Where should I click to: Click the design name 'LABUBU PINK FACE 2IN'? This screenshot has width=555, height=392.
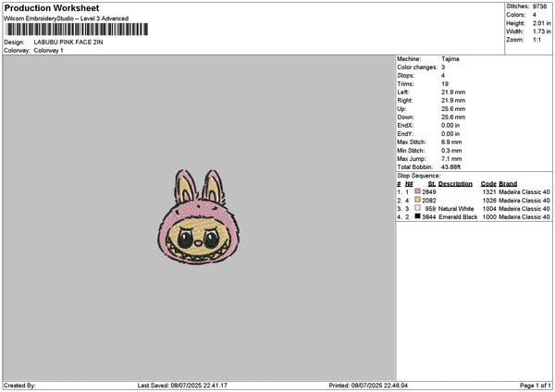tap(68, 43)
